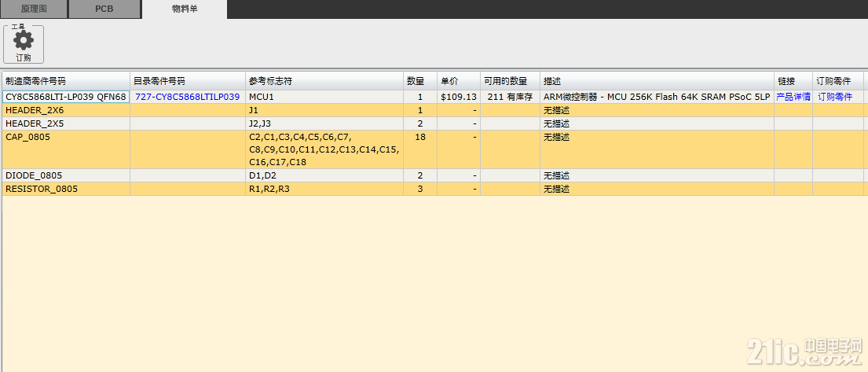The image size is (868, 372).
Task: Click the 链接 column header
Action: click(793, 81)
